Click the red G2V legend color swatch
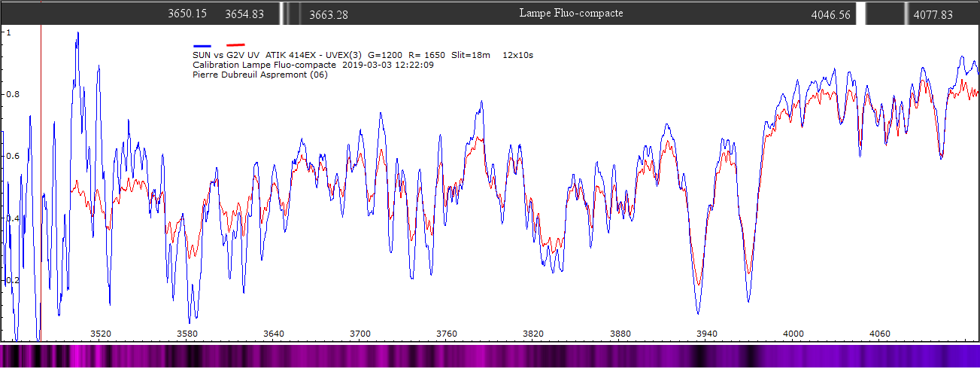 pyautogui.click(x=235, y=46)
